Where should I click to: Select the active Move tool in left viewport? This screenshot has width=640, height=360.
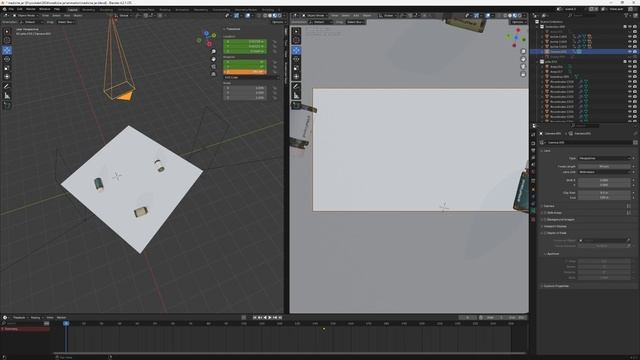(x=7, y=50)
